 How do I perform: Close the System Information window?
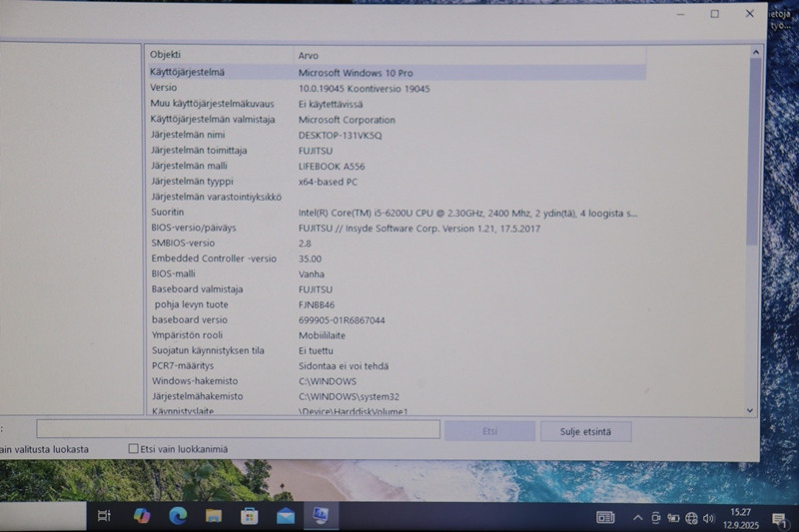[750, 14]
